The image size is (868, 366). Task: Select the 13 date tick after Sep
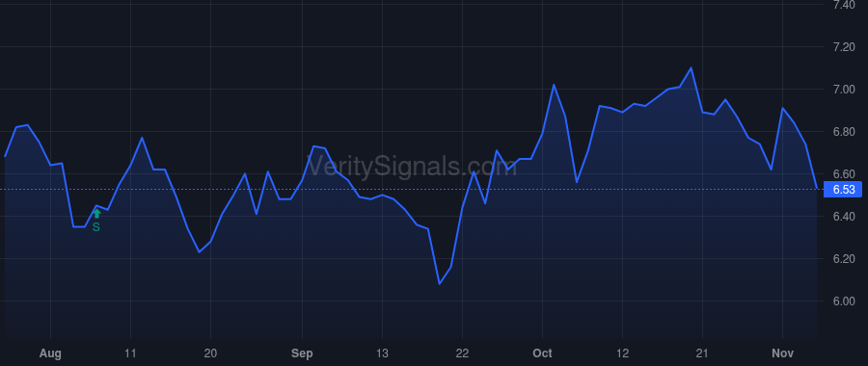pos(382,353)
